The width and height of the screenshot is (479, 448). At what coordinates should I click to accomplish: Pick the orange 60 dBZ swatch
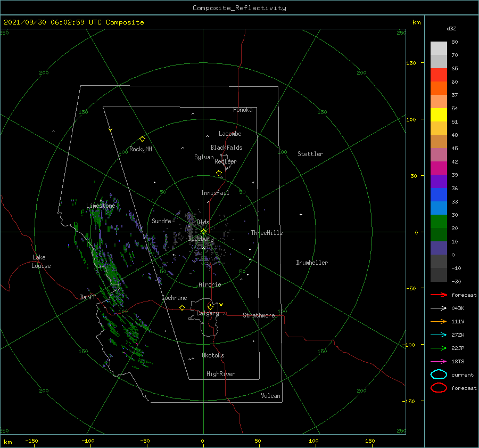439,88
